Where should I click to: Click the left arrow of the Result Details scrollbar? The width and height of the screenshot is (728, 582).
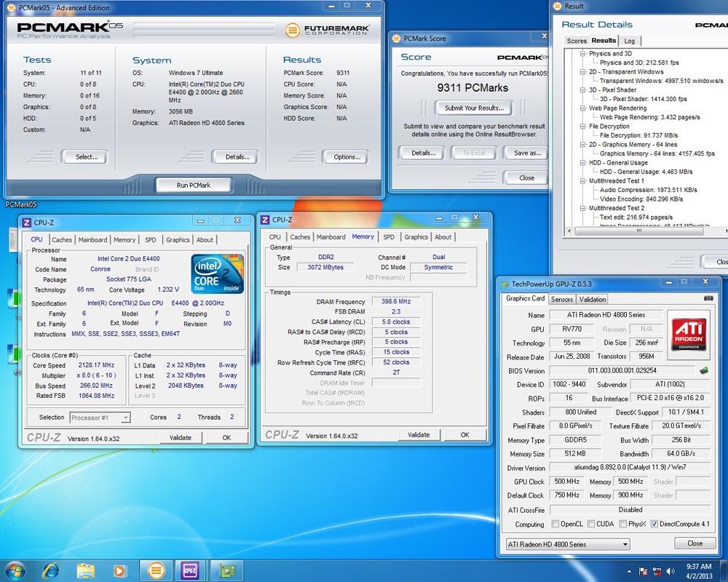(570, 231)
